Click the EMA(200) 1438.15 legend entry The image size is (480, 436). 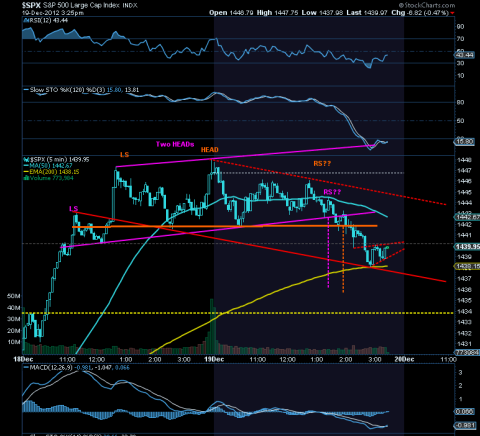(51, 172)
